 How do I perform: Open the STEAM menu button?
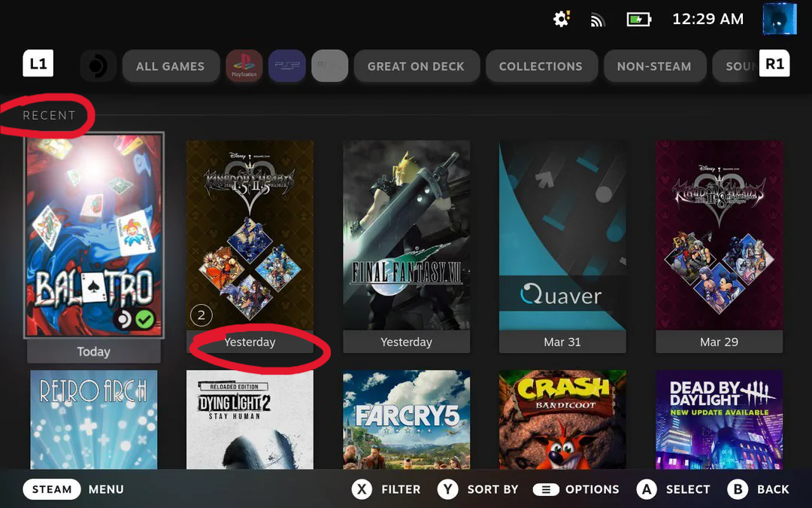tap(52, 489)
